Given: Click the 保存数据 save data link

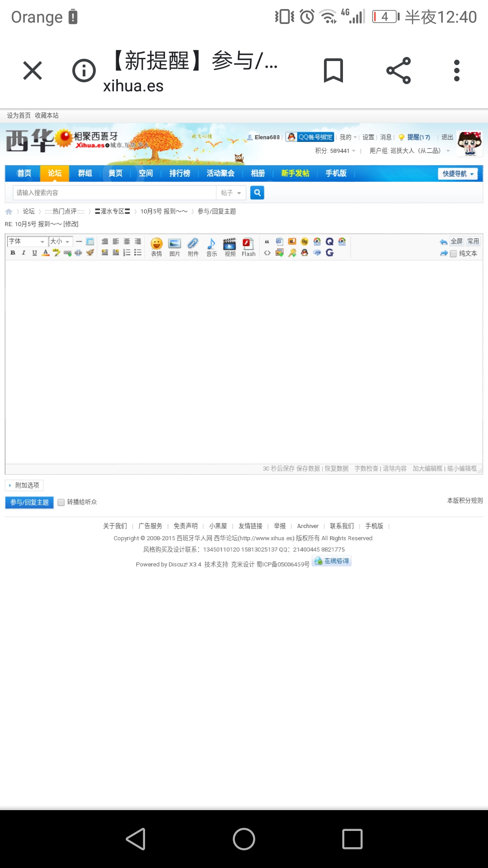Looking at the screenshot, I should (308, 468).
